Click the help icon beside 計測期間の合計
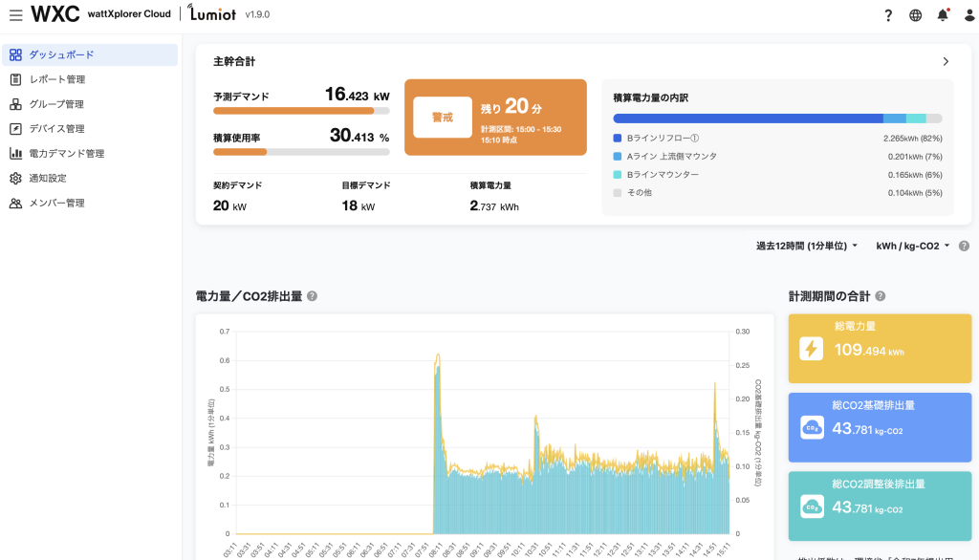Image resolution: width=979 pixels, height=560 pixels. click(x=880, y=296)
